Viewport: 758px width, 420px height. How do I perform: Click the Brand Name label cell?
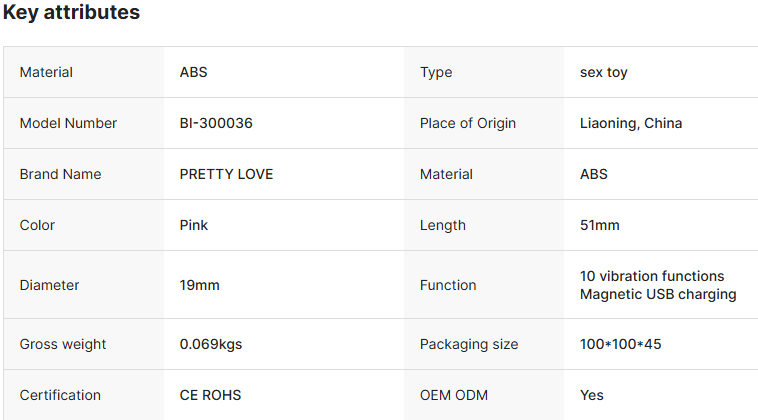point(60,174)
